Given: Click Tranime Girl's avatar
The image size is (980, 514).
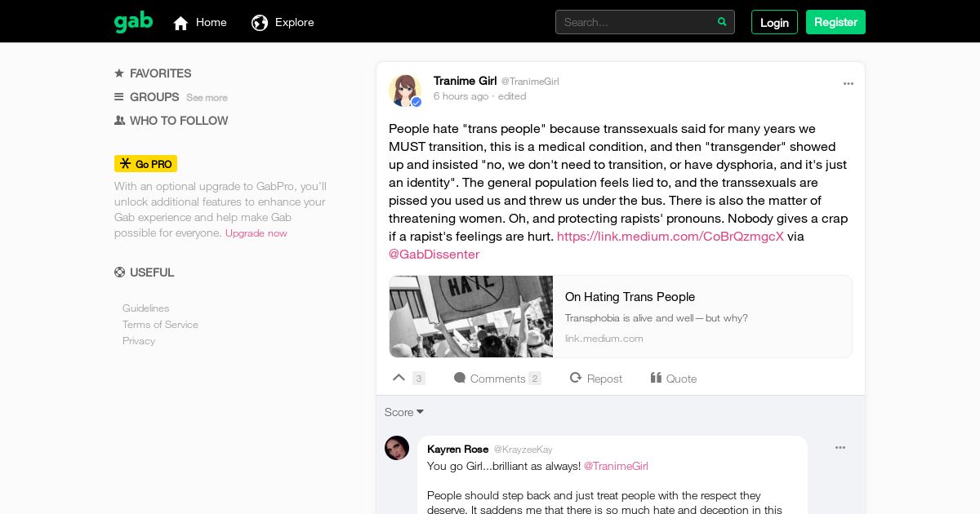Looking at the screenshot, I should (x=405, y=91).
